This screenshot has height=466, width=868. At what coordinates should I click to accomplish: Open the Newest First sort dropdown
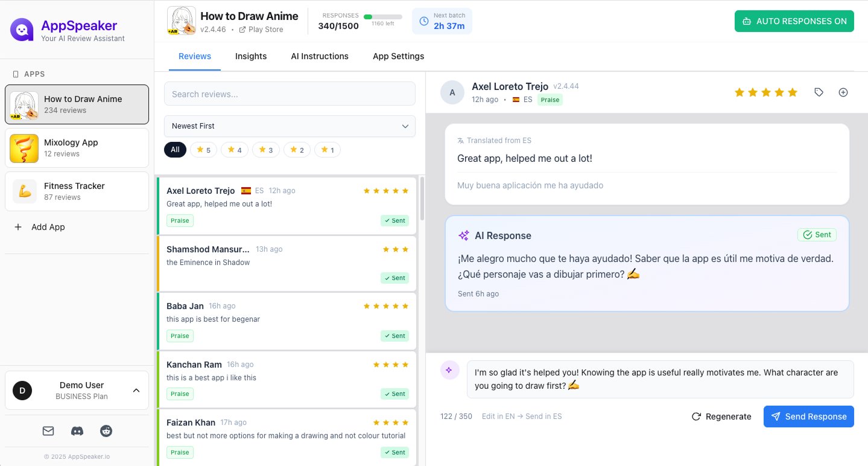click(290, 126)
